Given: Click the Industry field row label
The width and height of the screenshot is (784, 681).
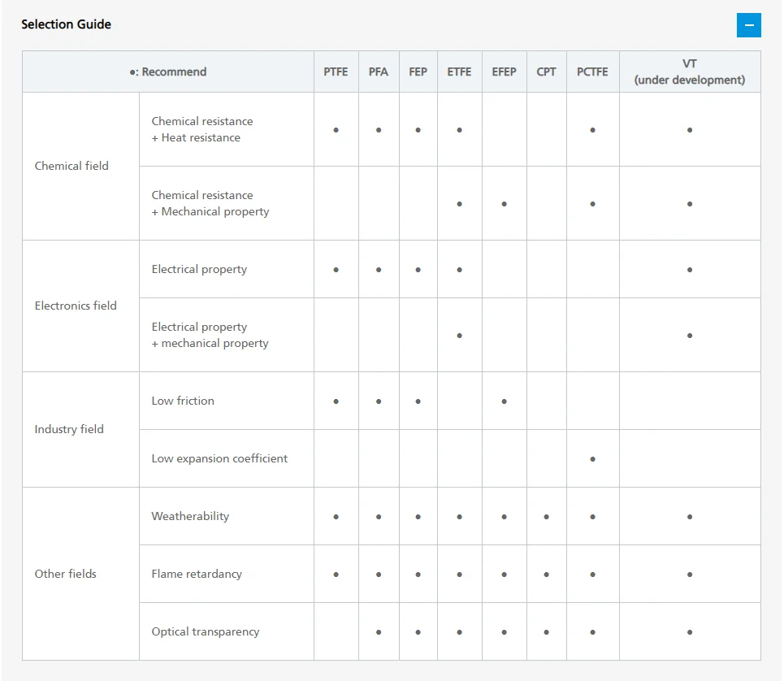Looking at the screenshot, I should coord(69,429).
